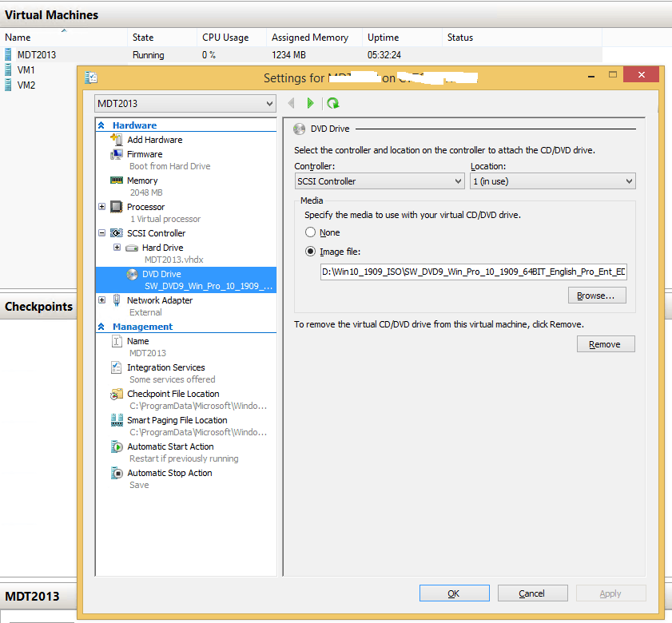This screenshot has width=672, height=623.
Task: Click the gray back navigation arrow
Action: point(292,103)
